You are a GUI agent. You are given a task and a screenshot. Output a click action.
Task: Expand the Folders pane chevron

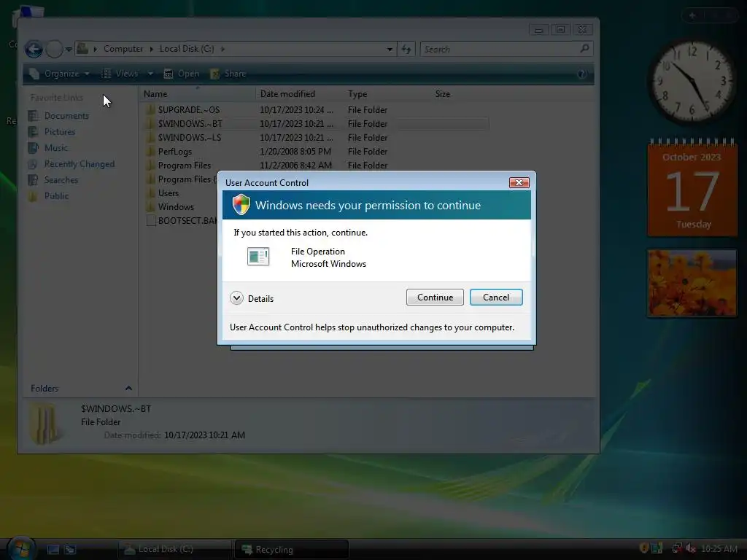click(x=128, y=388)
